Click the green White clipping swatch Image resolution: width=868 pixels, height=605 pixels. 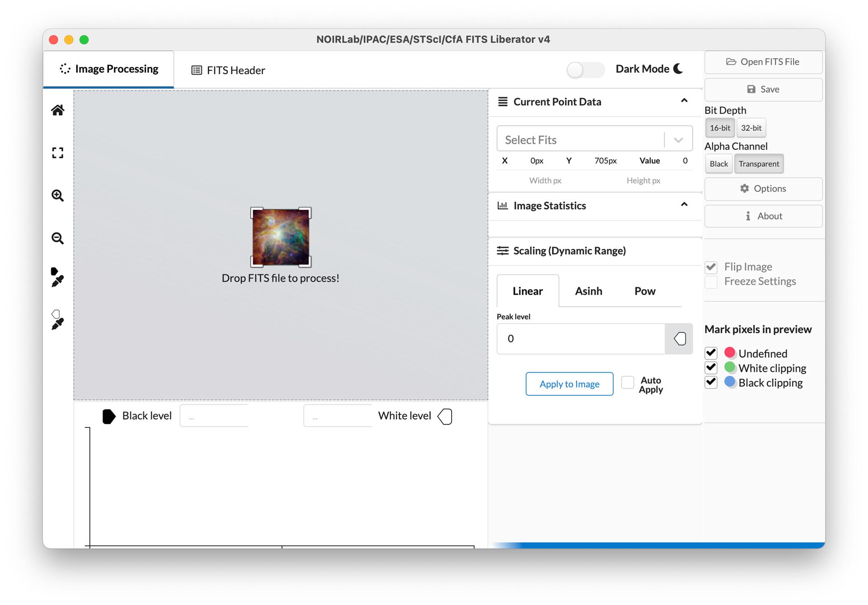[730, 367]
